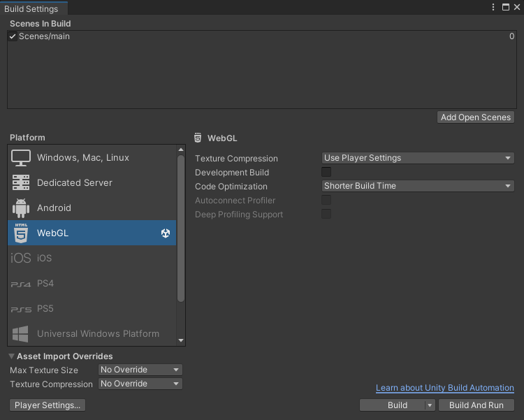
Task: Select the PS5 platform entry
Action: 92,308
